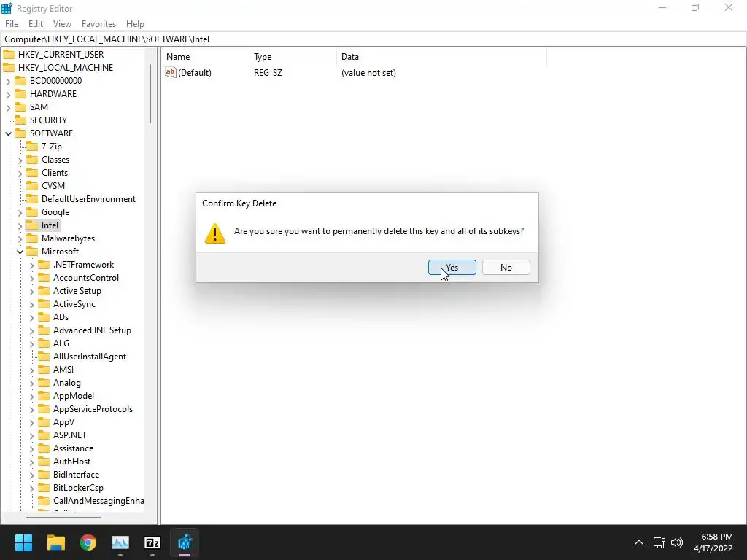The image size is (747, 560).
Task: Open the Windows Start menu
Action: click(x=23, y=542)
